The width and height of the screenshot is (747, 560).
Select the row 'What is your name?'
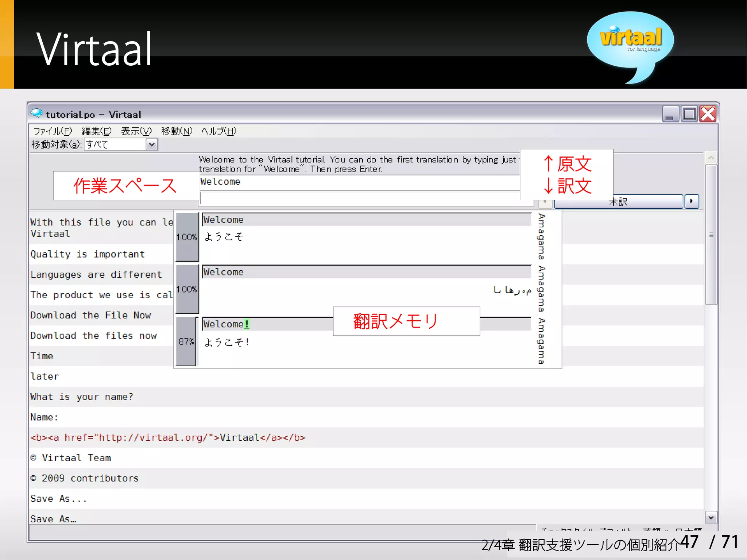(x=367, y=397)
